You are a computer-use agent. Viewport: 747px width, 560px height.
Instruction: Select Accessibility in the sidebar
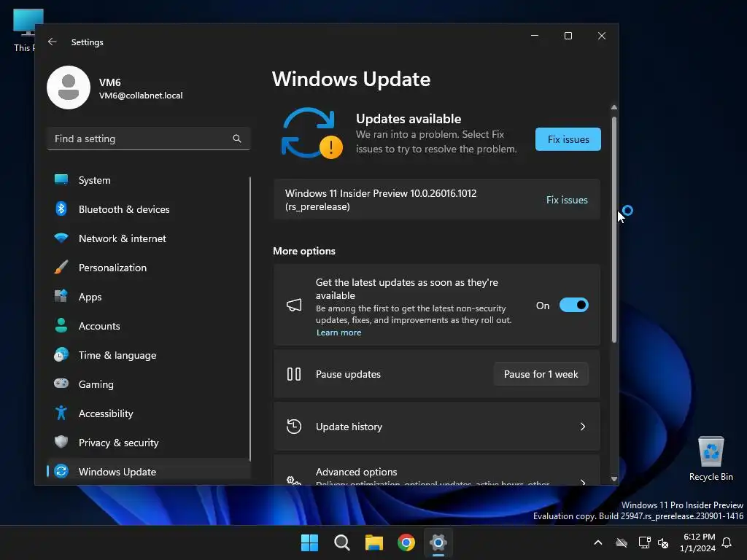tap(149, 413)
